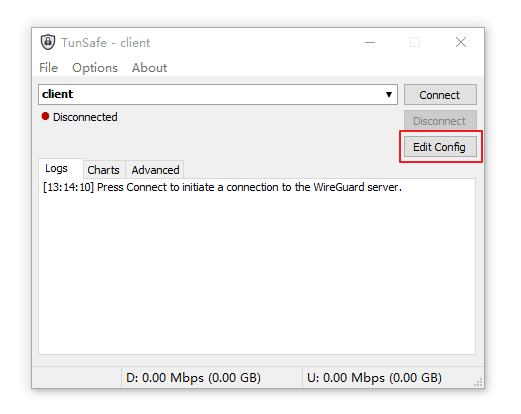This screenshot has height=414, width=521.
Task: Select the client configuration combo box
Action: (218, 95)
